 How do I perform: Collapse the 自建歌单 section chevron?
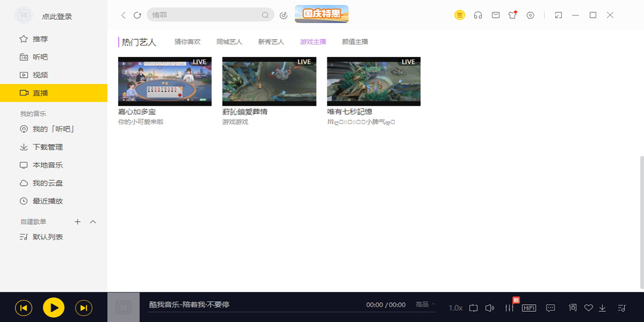point(93,222)
